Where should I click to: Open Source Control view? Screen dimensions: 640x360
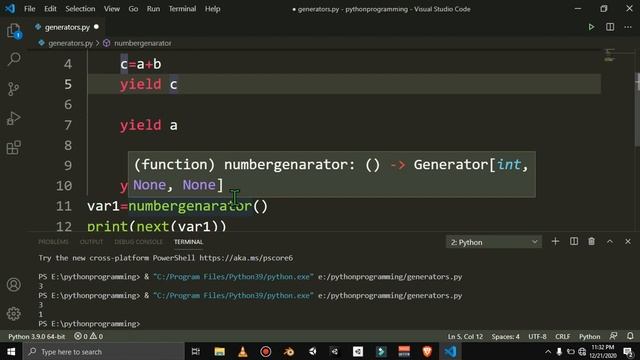13,89
